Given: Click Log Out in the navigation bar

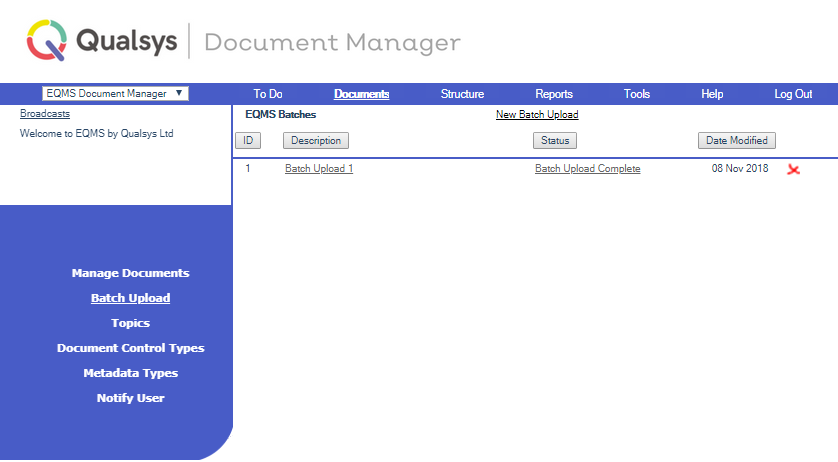Looking at the screenshot, I should (x=793, y=94).
